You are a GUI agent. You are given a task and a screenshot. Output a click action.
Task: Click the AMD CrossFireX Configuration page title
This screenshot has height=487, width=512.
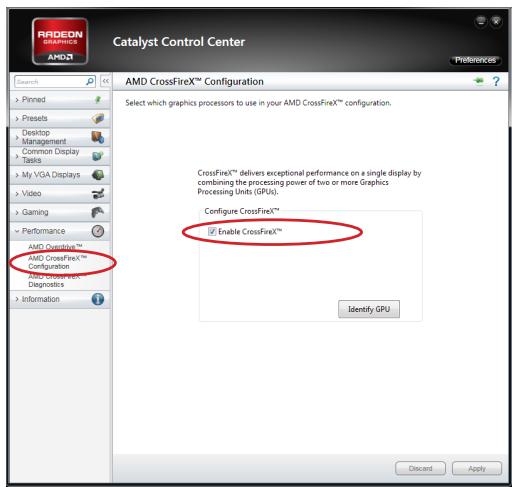[x=194, y=82]
